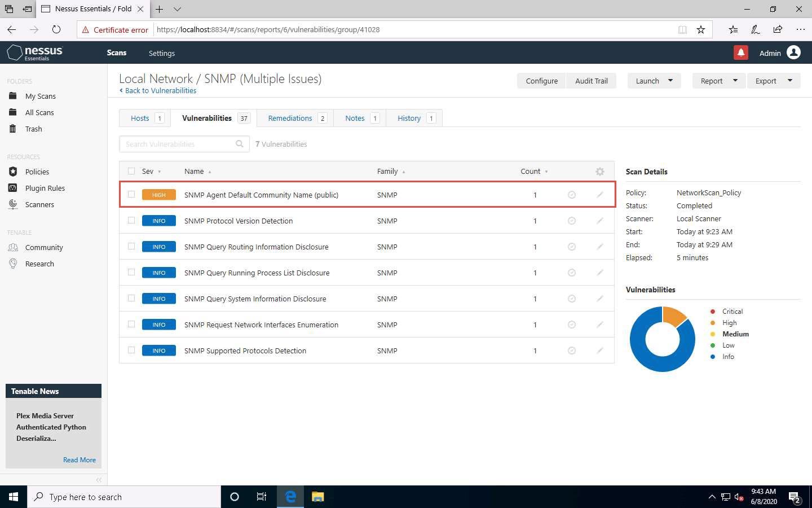The height and width of the screenshot is (508, 812).
Task: Sort by the Count column header
Action: click(534, 171)
